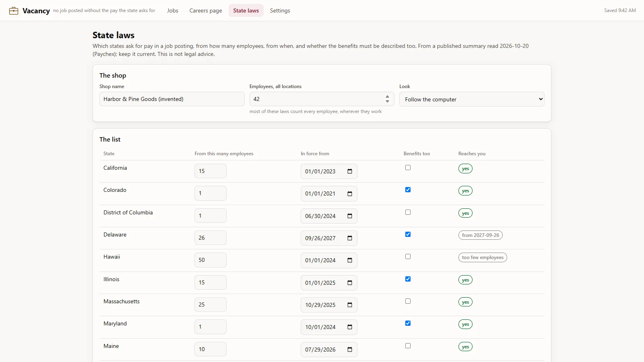The height and width of the screenshot is (362, 644).
Task: Click Massachusetts in force date field
Action: click(x=329, y=305)
